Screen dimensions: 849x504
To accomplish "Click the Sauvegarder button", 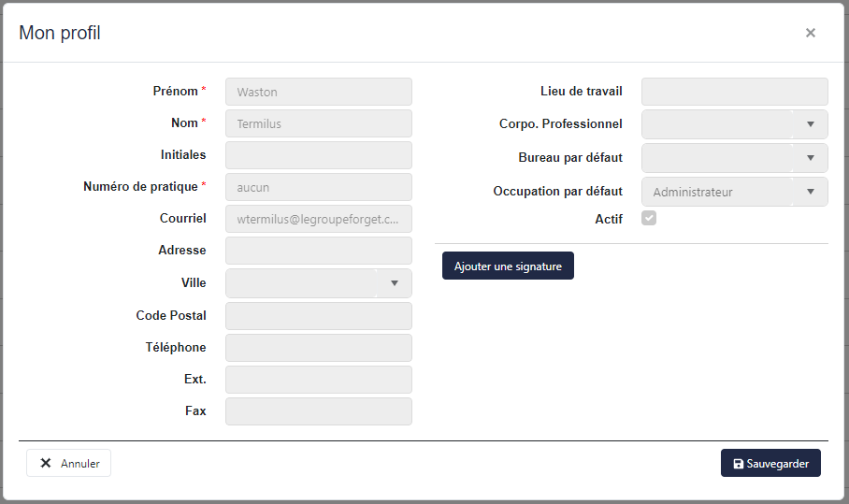I will pos(770,464).
